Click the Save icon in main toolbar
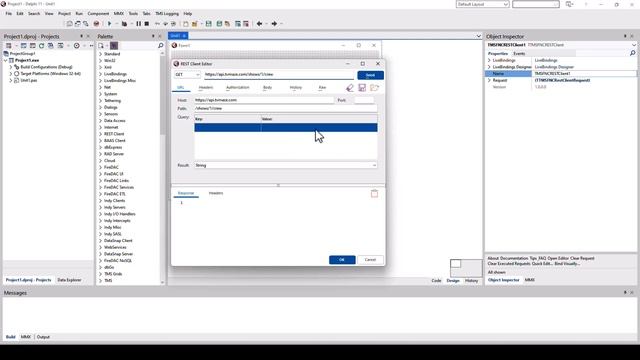Viewport: 640px width, 360px height. tap(209, 24)
